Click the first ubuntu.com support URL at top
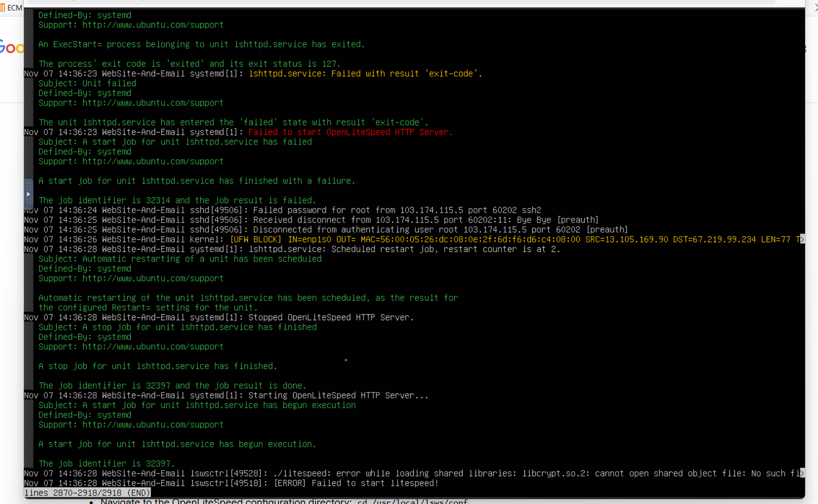 point(153,25)
